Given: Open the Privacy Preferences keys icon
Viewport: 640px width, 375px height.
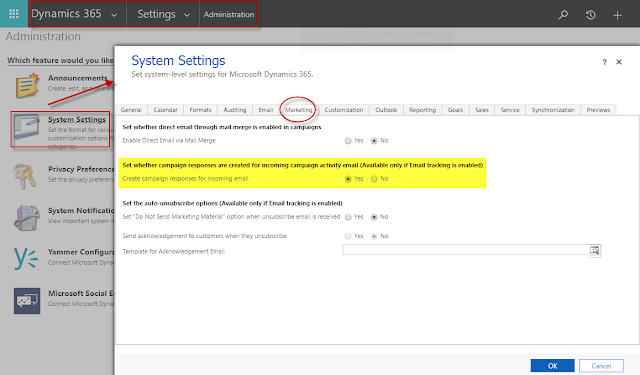Looking at the screenshot, I should tap(25, 176).
